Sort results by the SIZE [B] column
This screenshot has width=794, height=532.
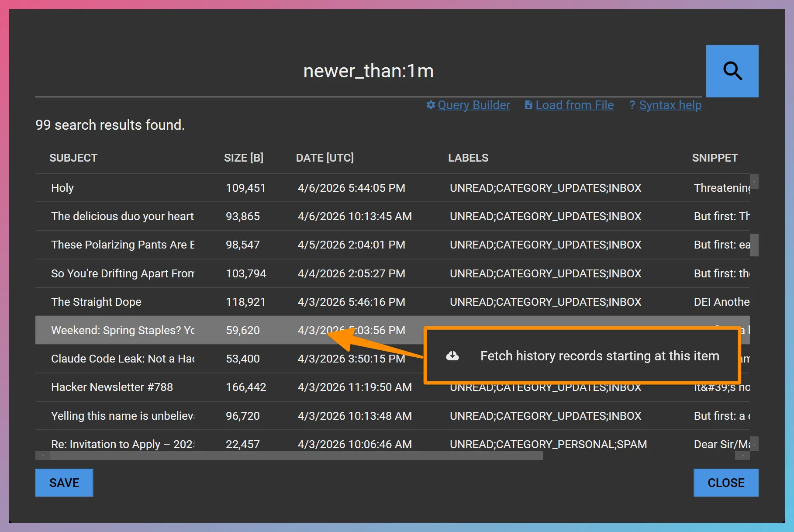click(243, 158)
